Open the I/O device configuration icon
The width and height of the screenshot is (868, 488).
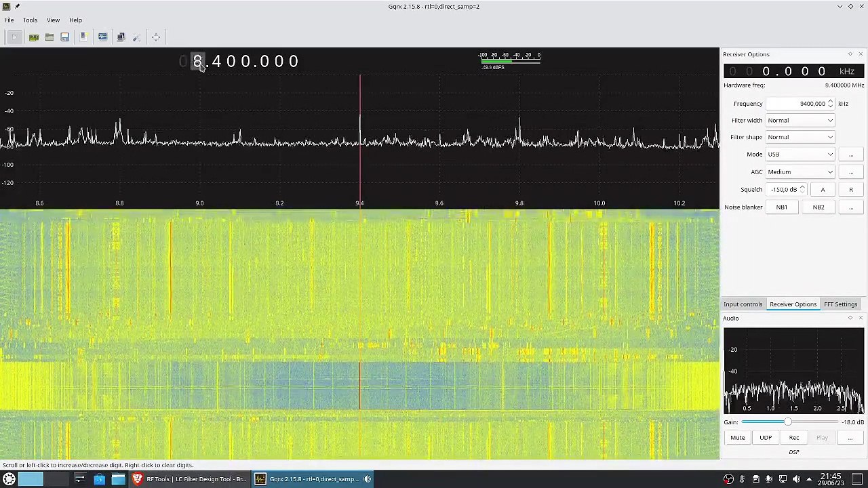[33, 37]
